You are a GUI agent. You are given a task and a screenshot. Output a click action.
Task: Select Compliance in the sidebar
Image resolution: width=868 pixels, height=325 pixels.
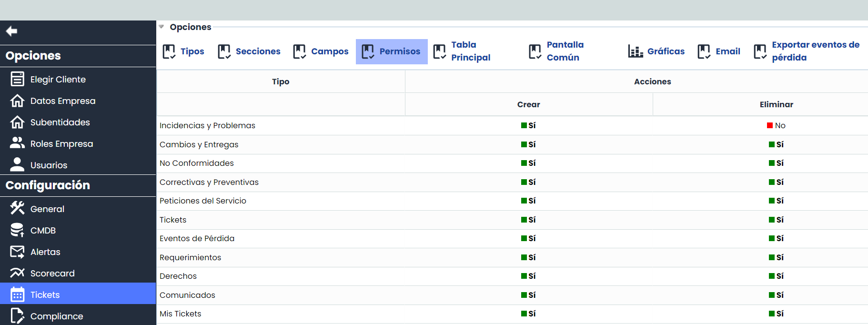pos(56,316)
